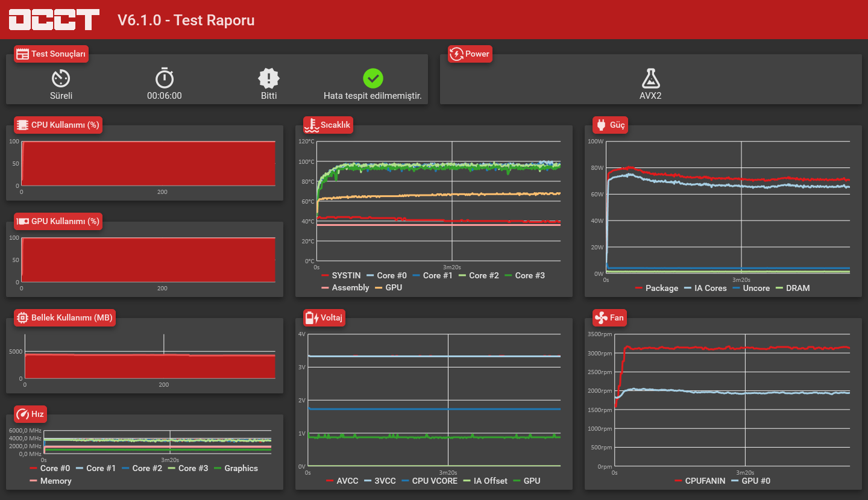Toggle Package series in power legend
Screen dimensions: 868x500
point(656,288)
